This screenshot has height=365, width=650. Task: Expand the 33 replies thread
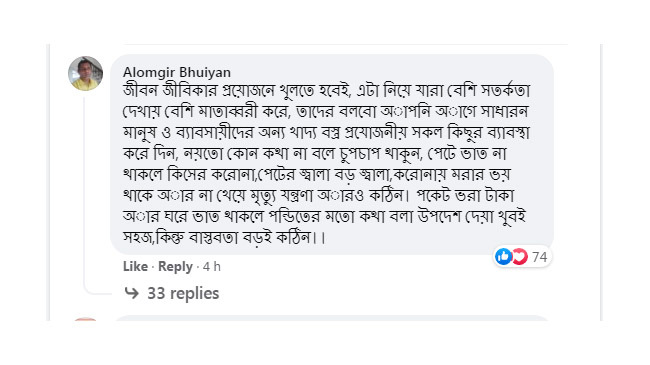(183, 293)
